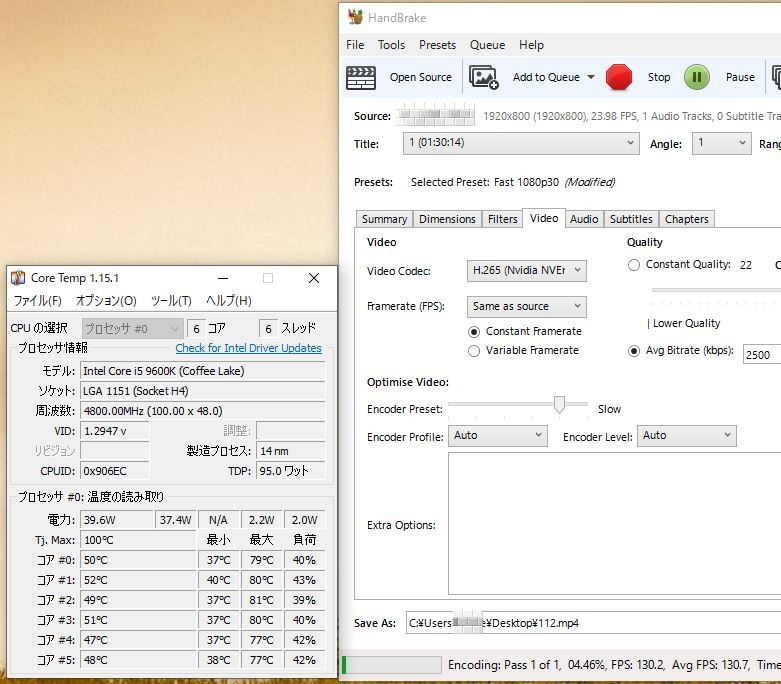781x684 pixels.
Task: Click the コア #5 temperature 48°C
Action: coord(138,660)
